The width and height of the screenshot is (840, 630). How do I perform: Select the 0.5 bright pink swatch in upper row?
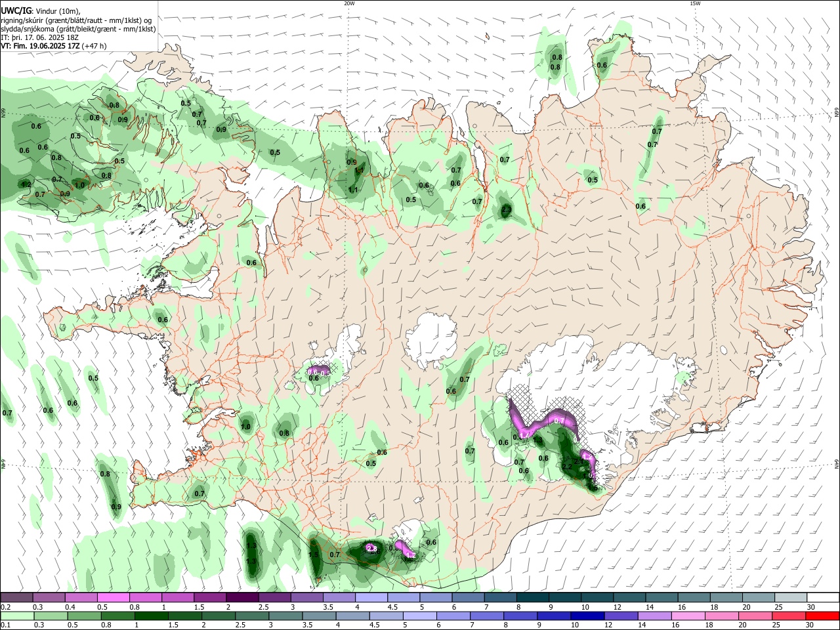point(114,597)
